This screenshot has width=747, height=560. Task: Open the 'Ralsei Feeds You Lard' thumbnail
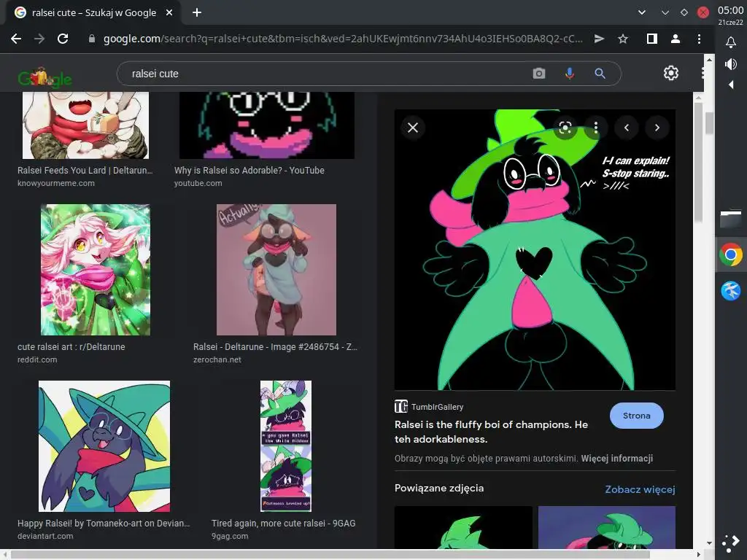pyautogui.click(x=86, y=125)
